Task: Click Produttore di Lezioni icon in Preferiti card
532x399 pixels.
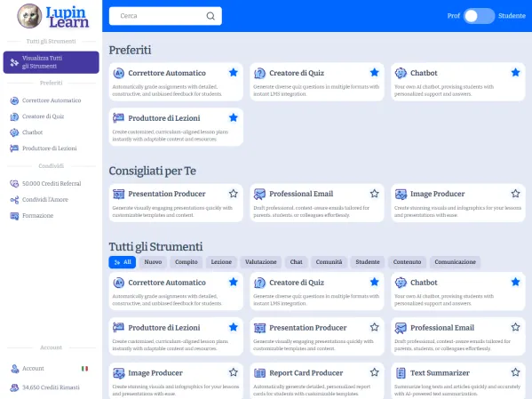Action: [118, 118]
